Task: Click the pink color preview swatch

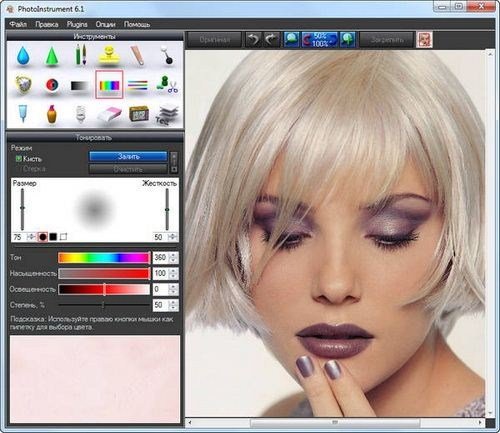Action: tap(95, 379)
